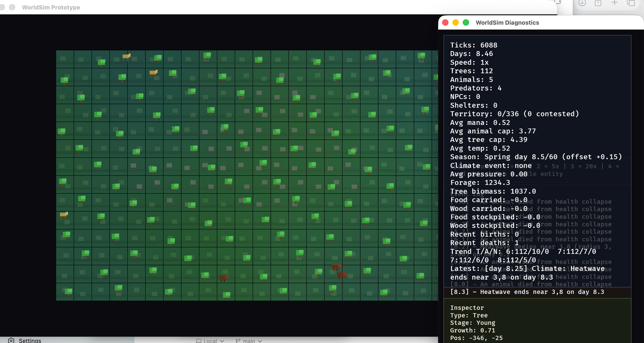Inspect the tan animal at the map's left edge

[x=64, y=215]
